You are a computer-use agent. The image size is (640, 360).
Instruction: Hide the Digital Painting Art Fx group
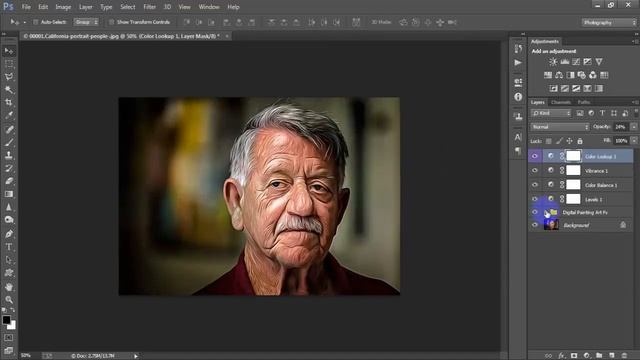535,212
